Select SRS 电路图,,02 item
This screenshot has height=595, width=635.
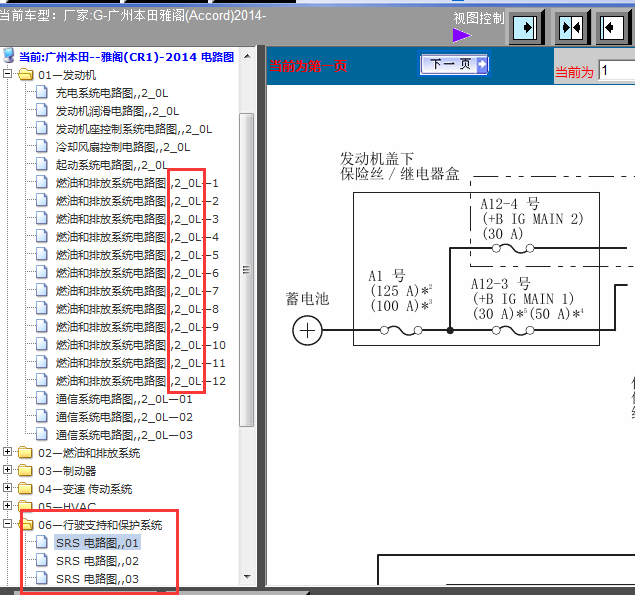tap(97, 561)
